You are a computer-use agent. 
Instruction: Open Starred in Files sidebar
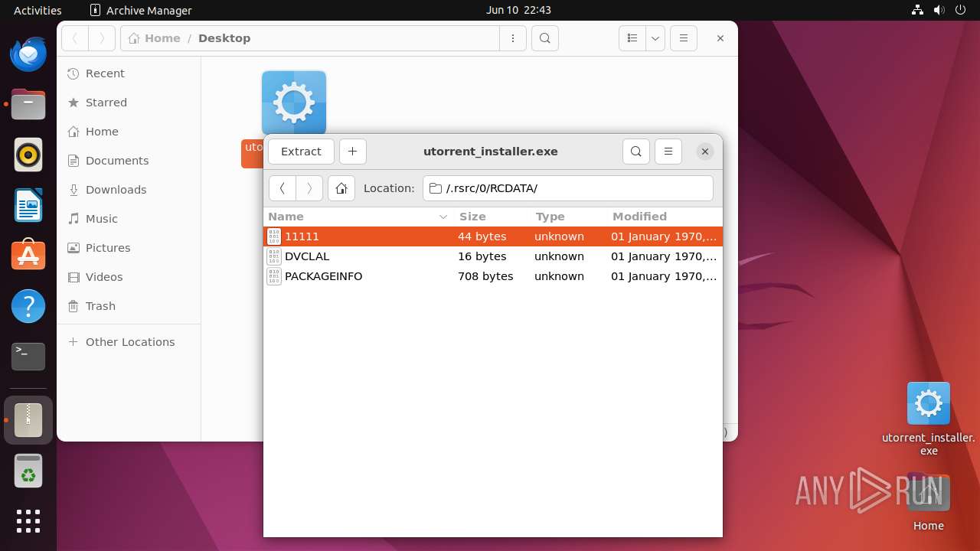pyautogui.click(x=129, y=103)
